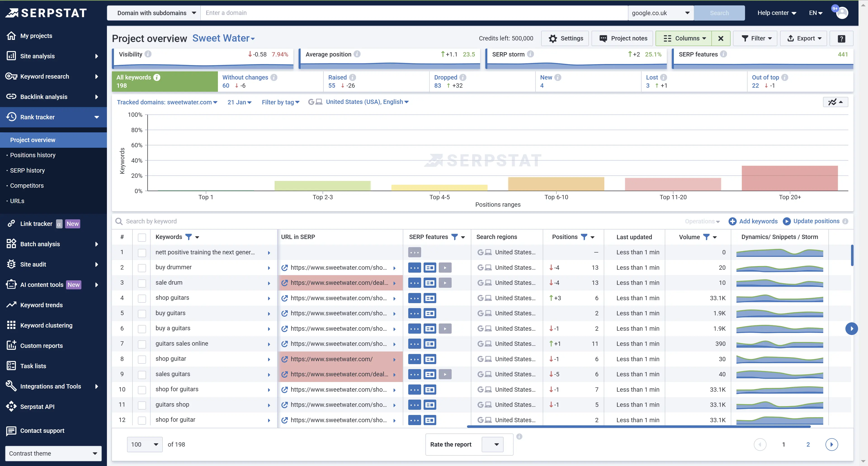Screen dimensions: 868x466
Task: Open the Filter by tag dropdown
Action: tap(280, 102)
